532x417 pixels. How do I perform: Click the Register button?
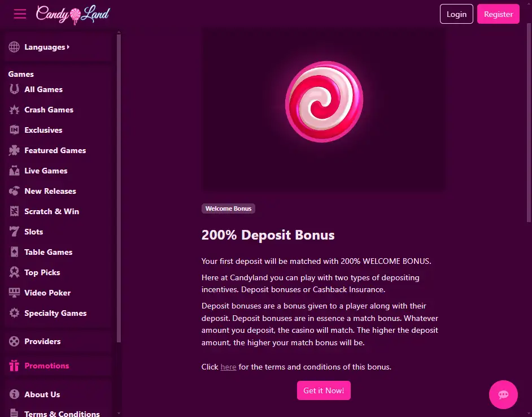498,14
